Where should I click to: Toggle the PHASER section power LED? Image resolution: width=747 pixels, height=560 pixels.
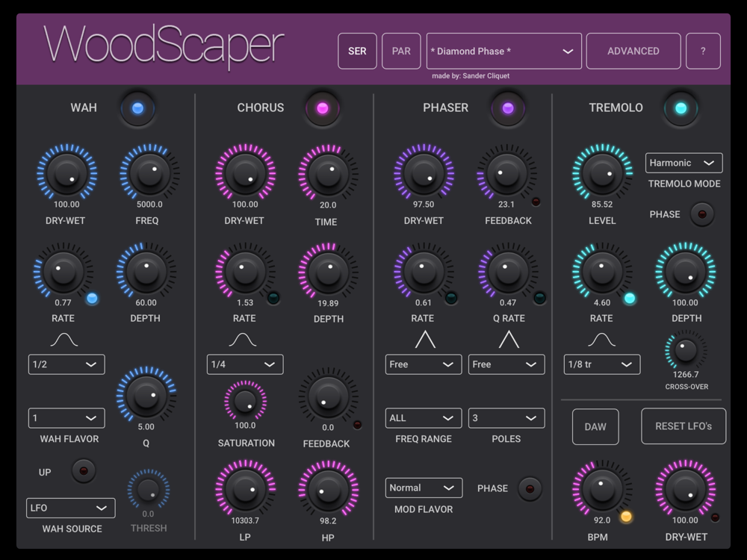click(x=508, y=108)
